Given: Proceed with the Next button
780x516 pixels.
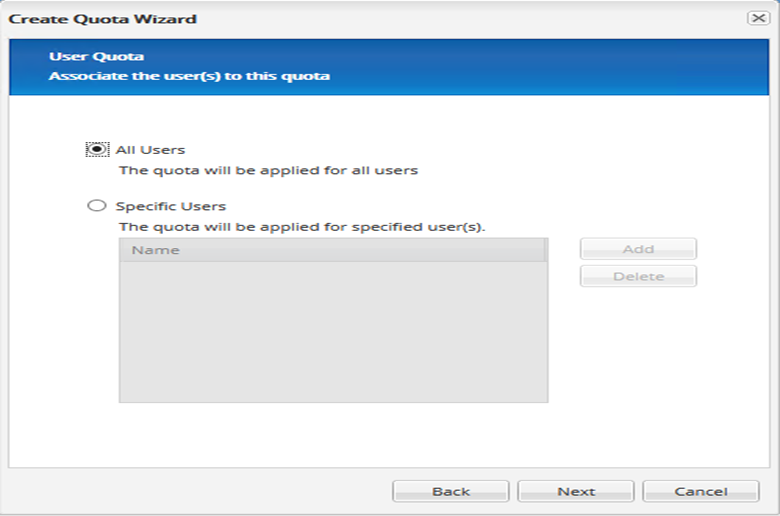Looking at the screenshot, I should [x=576, y=491].
